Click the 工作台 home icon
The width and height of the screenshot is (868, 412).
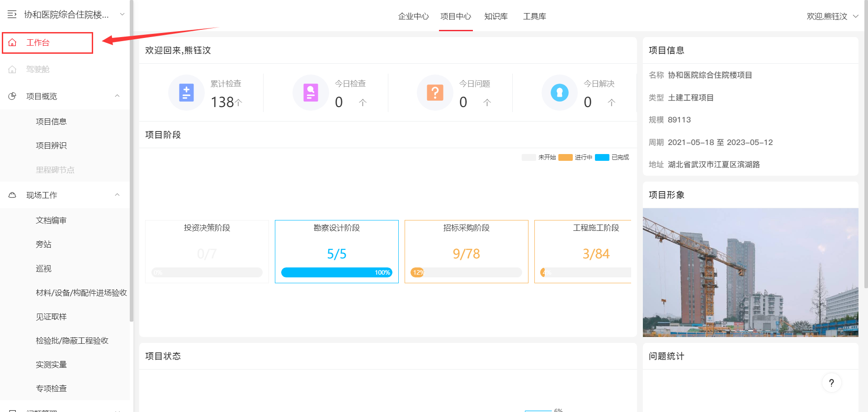[12, 42]
